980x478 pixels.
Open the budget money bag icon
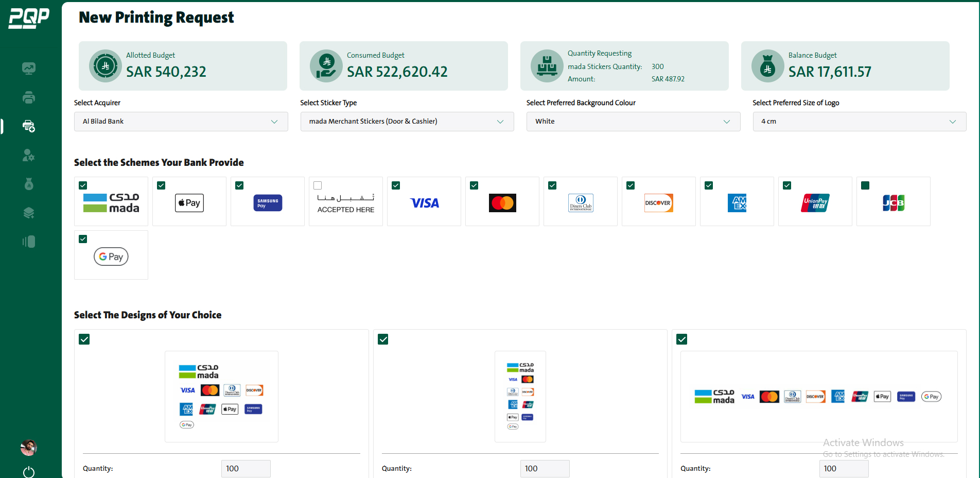tap(29, 184)
